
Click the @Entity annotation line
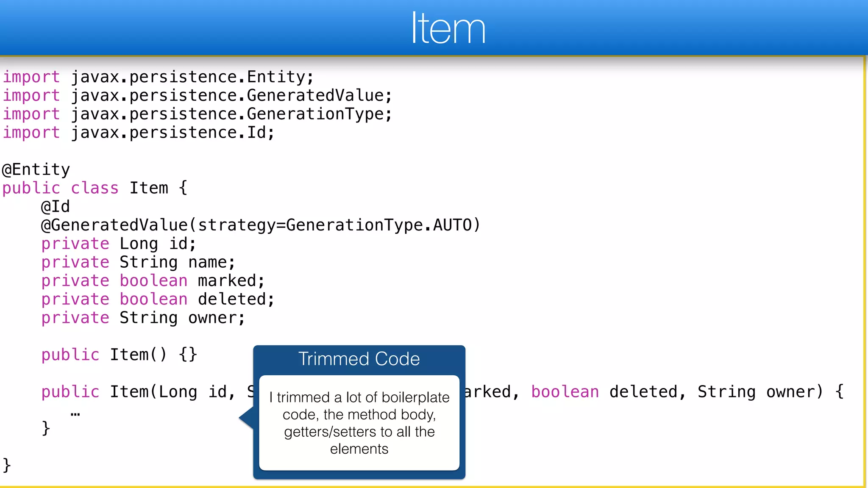[36, 169]
